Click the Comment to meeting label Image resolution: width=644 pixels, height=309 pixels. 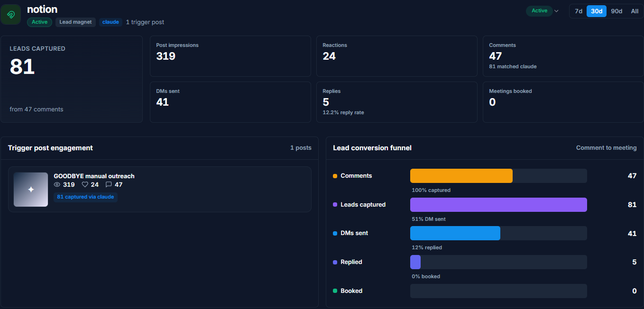607,148
